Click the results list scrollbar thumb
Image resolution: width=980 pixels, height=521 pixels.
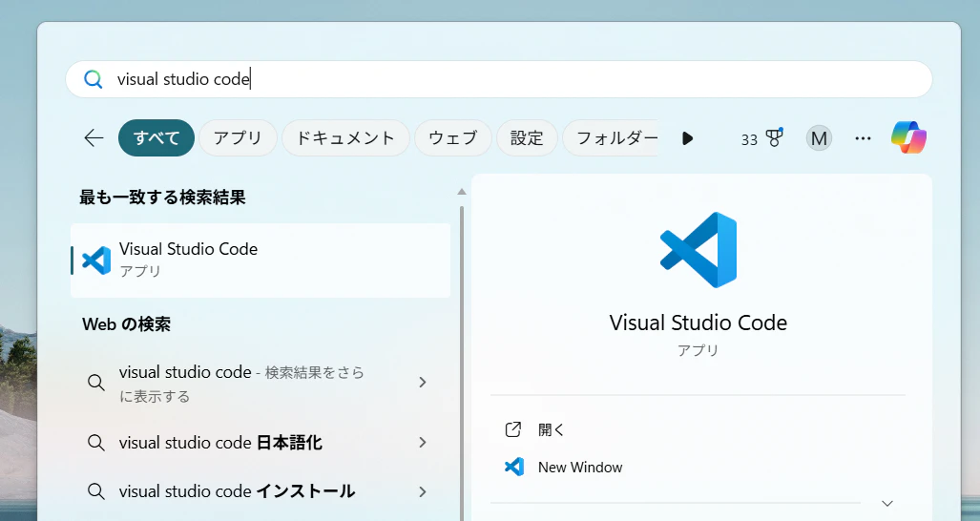(462, 363)
